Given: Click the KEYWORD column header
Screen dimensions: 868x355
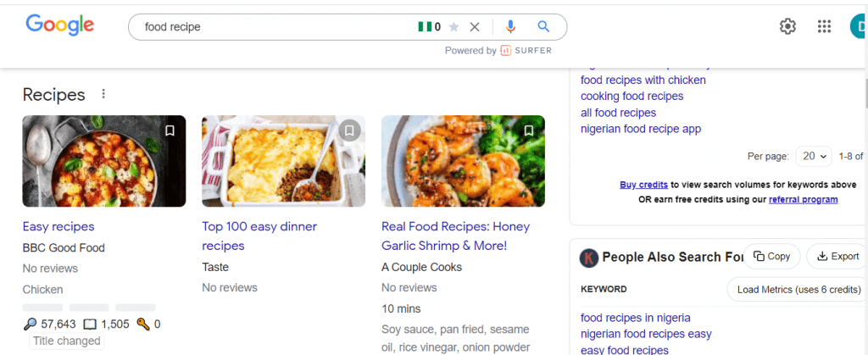Looking at the screenshot, I should tap(604, 289).
